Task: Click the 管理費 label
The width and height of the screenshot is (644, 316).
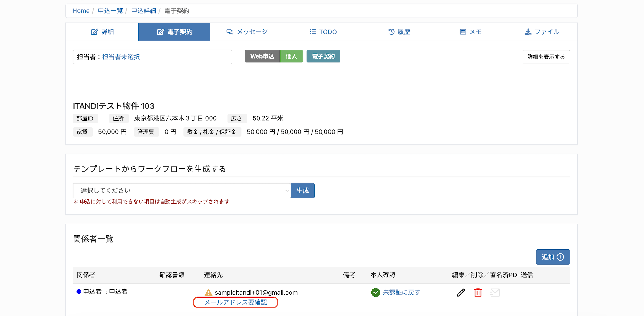Action: pyautogui.click(x=146, y=132)
